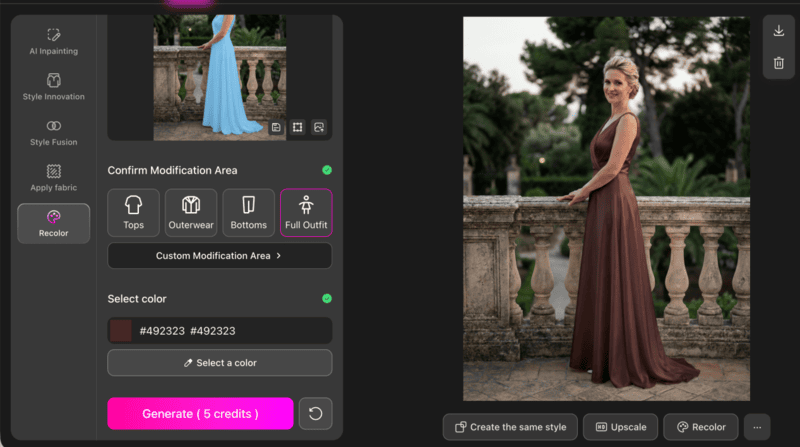Click the Confirm Modification Area heading

click(x=172, y=170)
